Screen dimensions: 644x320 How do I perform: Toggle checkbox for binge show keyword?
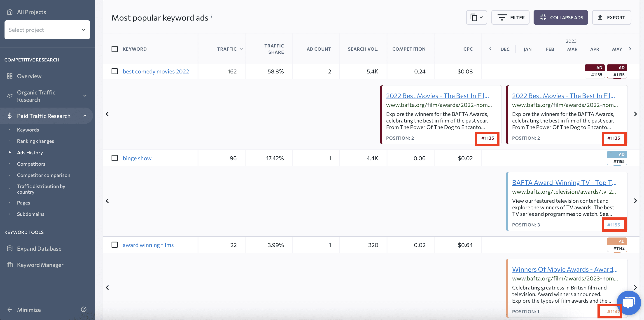[x=114, y=158]
